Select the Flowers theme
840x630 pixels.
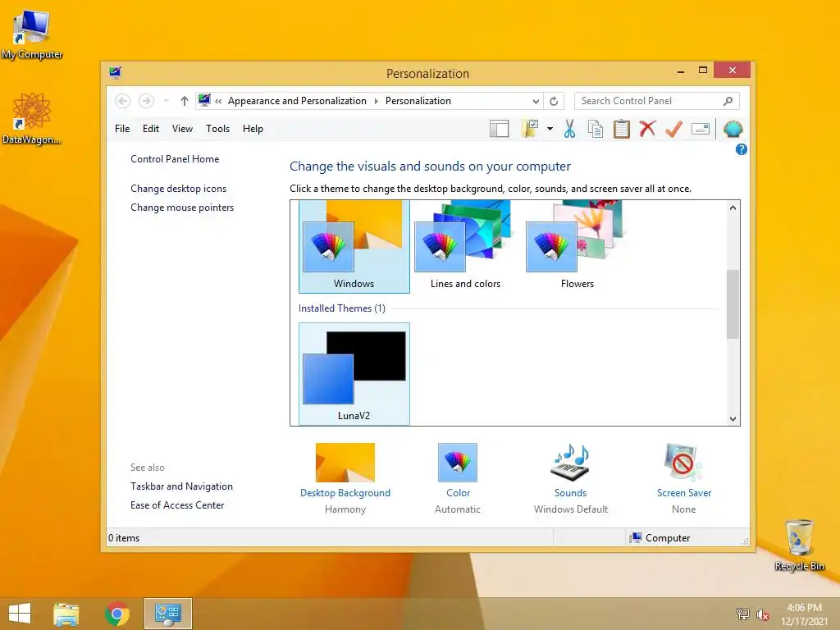577,247
